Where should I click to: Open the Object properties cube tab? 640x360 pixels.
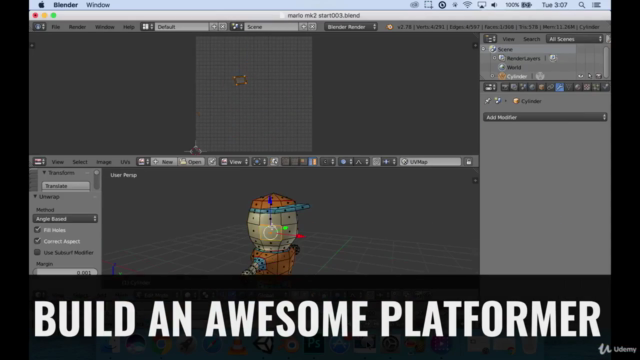(541, 87)
